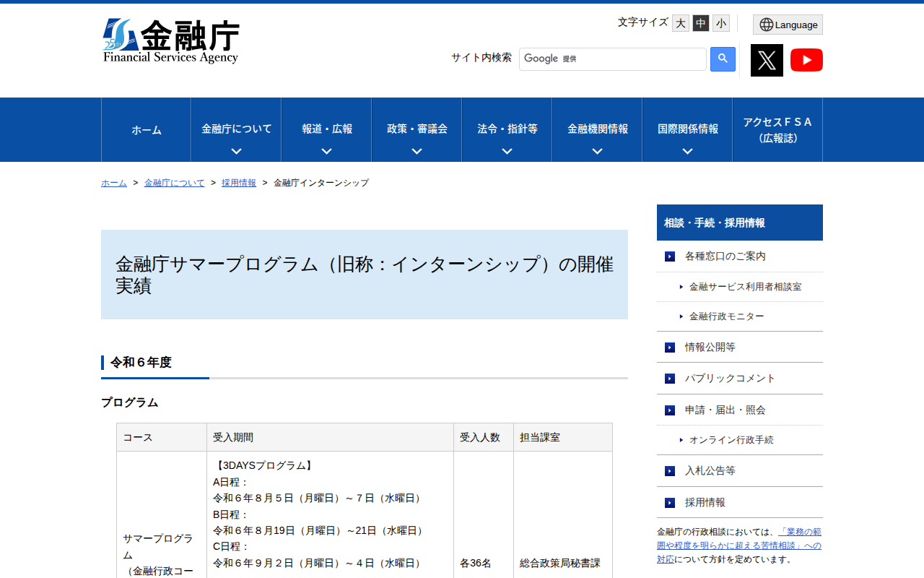The width and height of the screenshot is (924, 578).
Task: Select 国際関係情報 navigation label
Action: [688, 129]
